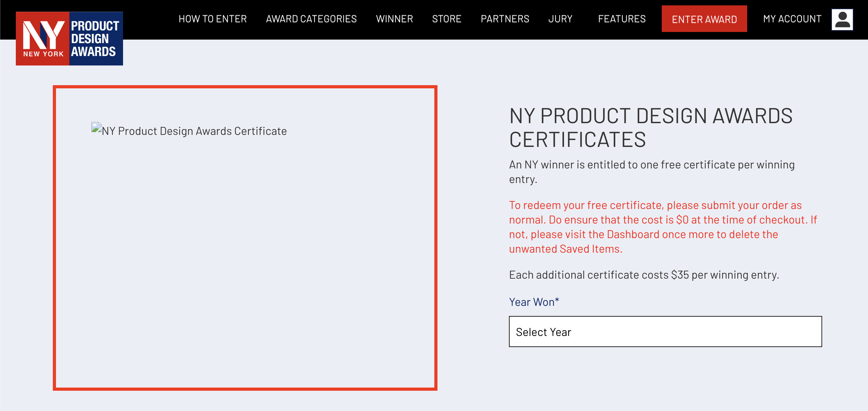
Task: Open the user profile avatar icon
Action: (842, 20)
